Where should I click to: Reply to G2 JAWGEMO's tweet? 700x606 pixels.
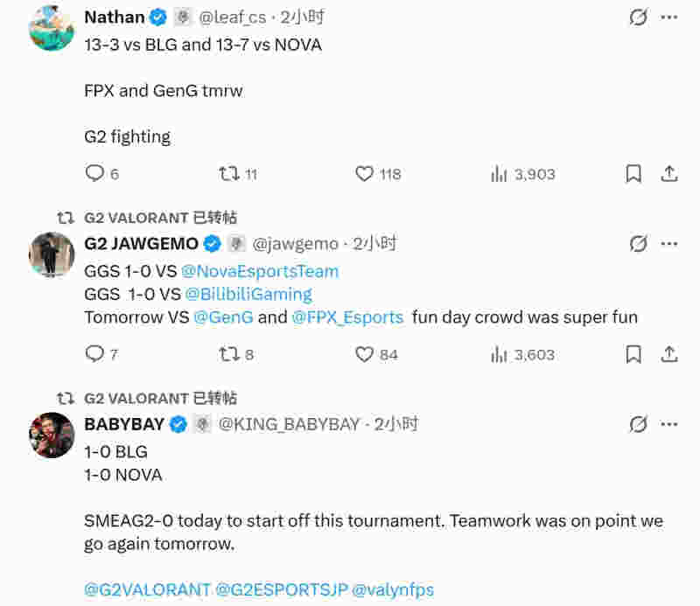click(x=94, y=354)
